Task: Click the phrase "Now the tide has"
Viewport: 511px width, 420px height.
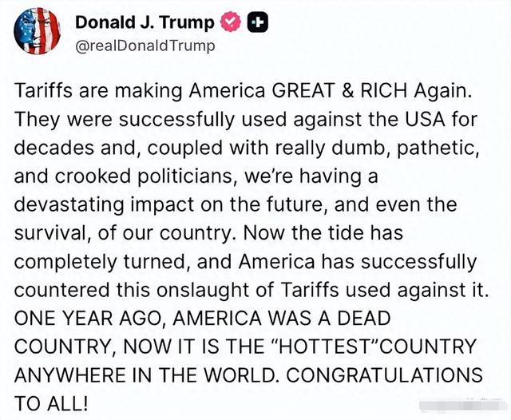Action: point(323,233)
